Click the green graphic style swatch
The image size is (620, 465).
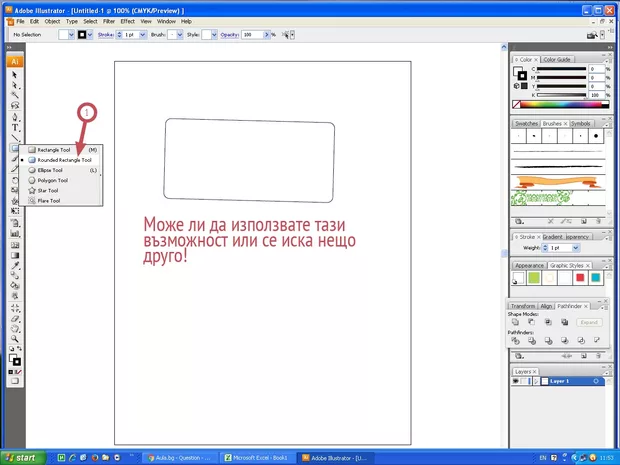(534, 278)
